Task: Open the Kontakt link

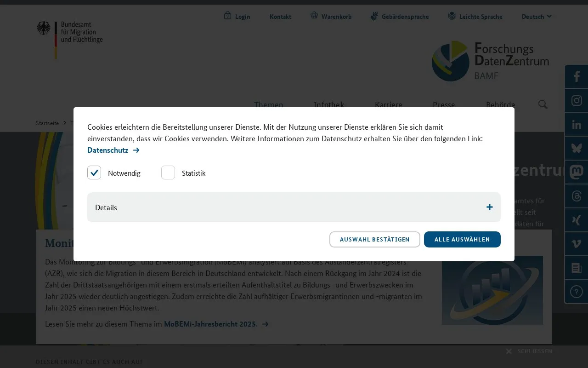Action: (280, 17)
